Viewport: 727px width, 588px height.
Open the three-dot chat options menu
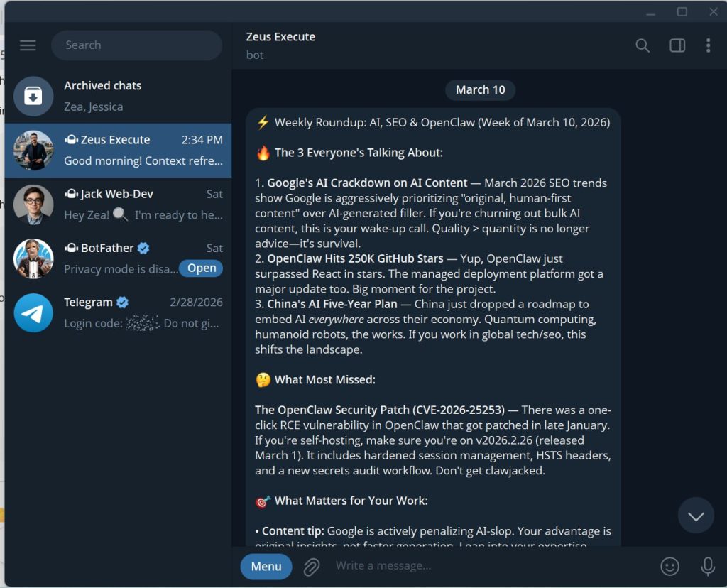click(x=708, y=45)
